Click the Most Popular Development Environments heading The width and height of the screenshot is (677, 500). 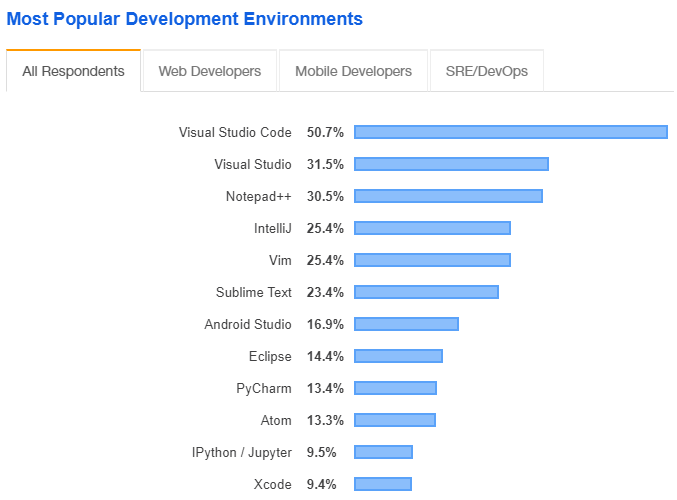pyautogui.click(x=185, y=19)
